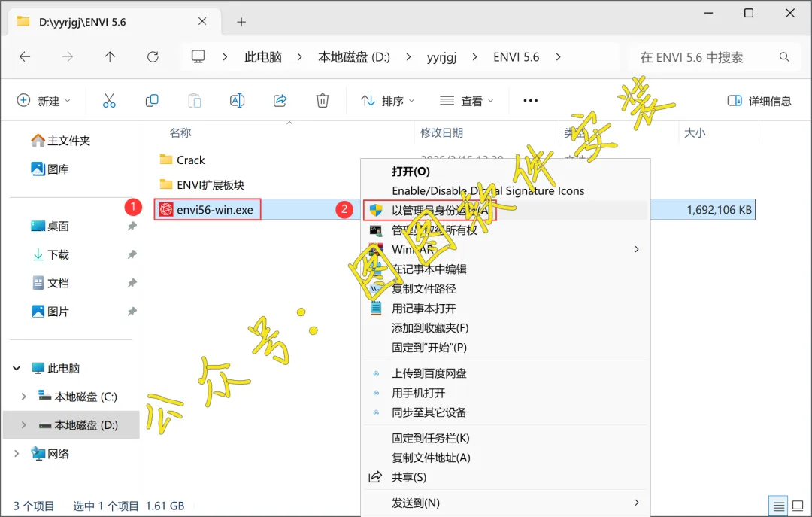Click the Share icon in toolbar

[x=280, y=101]
